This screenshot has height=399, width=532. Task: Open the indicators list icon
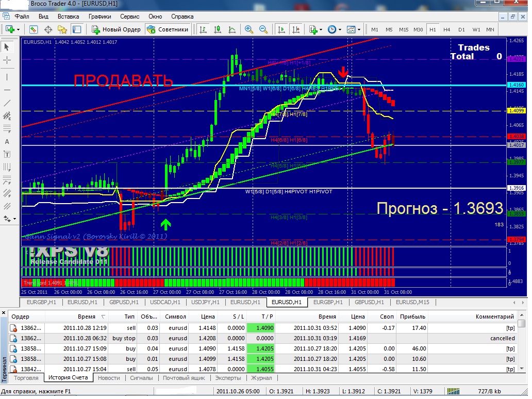(x=313, y=30)
